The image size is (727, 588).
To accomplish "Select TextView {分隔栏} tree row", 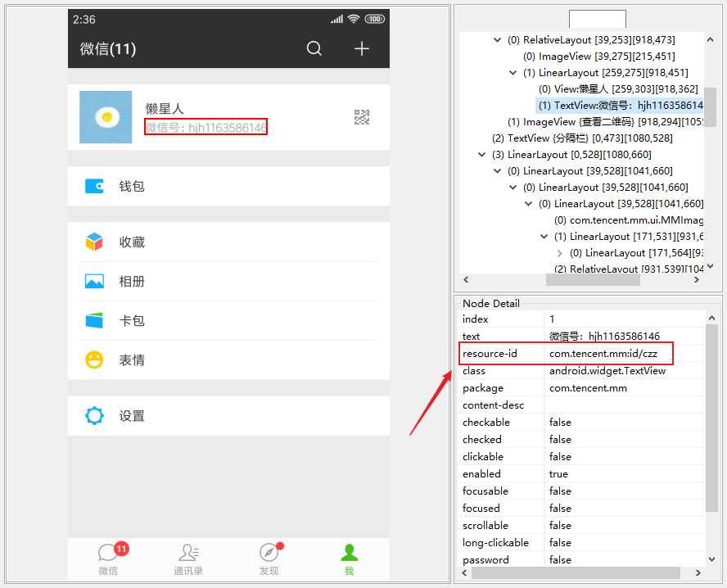I will pyautogui.click(x=582, y=138).
